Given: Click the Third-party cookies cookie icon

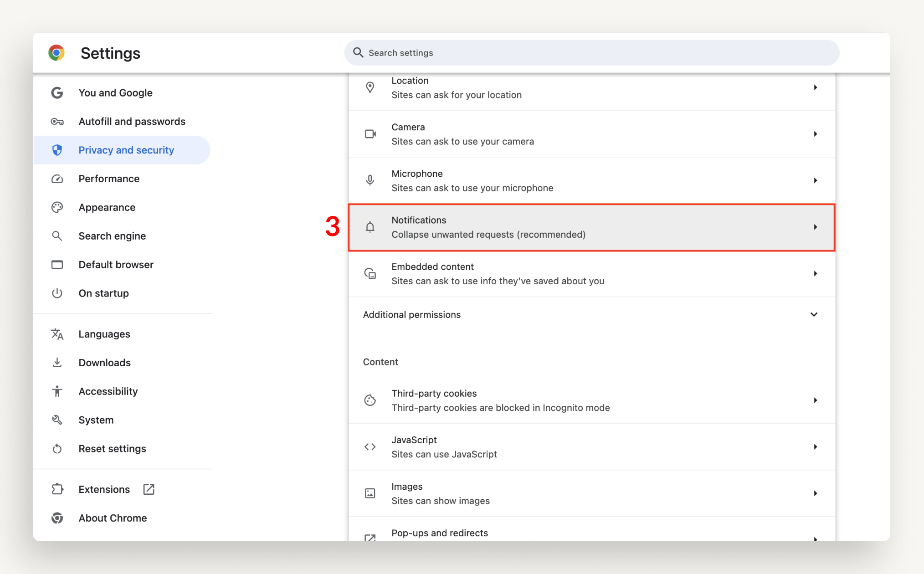Looking at the screenshot, I should (x=370, y=400).
